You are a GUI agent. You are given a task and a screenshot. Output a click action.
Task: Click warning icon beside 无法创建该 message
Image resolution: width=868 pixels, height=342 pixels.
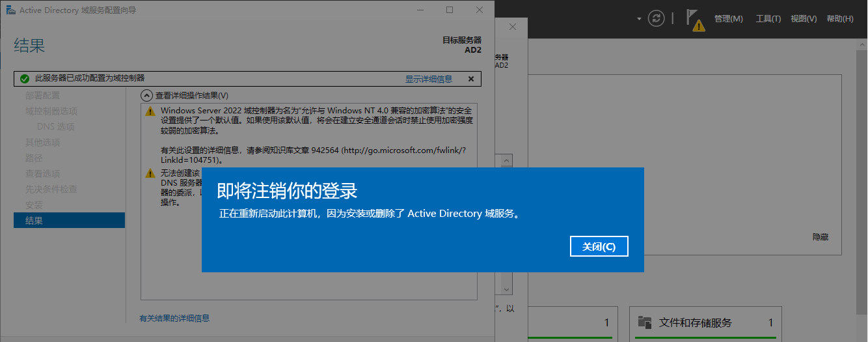[x=150, y=173]
